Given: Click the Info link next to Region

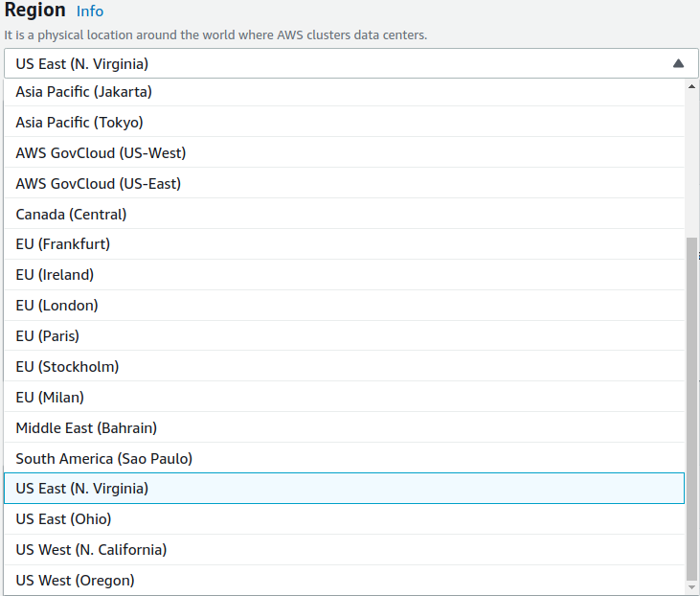Looking at the screenshot, I should click(89, 11).
